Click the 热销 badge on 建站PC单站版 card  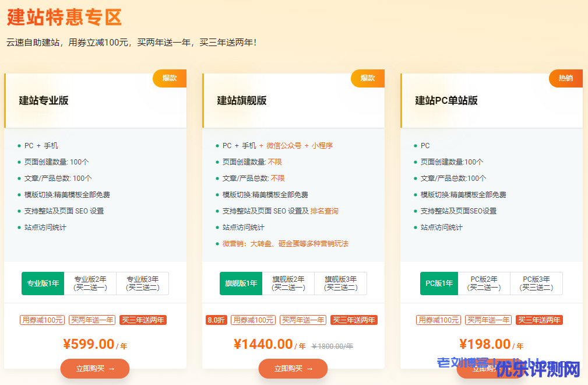566,78
